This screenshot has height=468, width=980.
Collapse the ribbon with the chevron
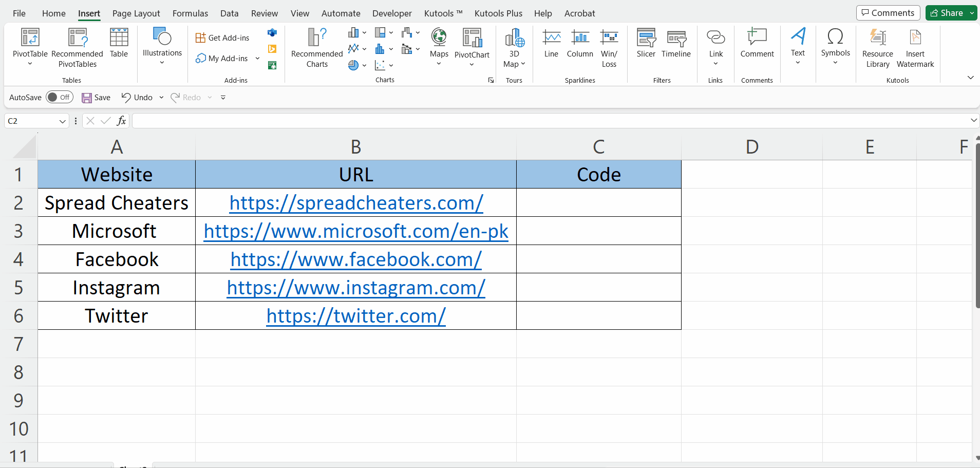[970, 78]
